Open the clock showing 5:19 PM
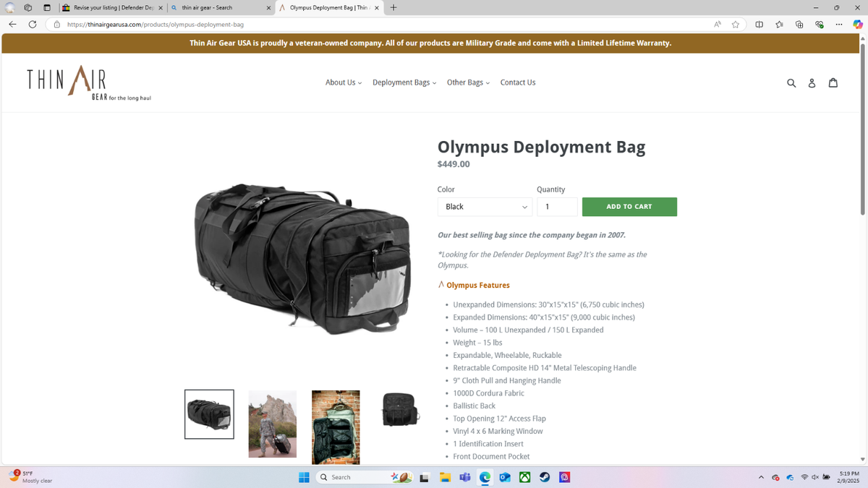 point(848,477)
